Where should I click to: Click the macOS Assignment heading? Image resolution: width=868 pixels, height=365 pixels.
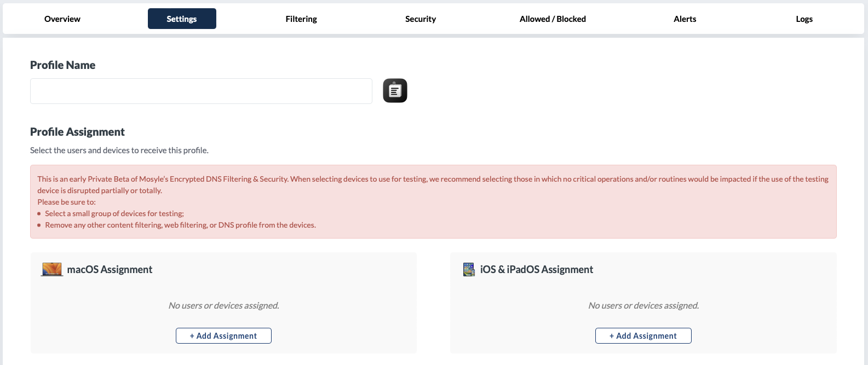pos(110,270)
